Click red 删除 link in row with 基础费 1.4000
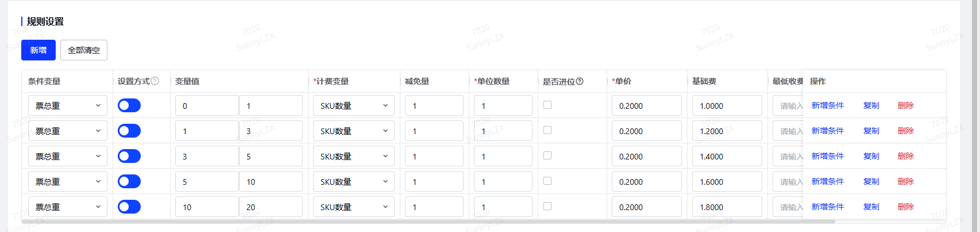The width and height of the screenshot is (980, 232). (x=906, y=156)
